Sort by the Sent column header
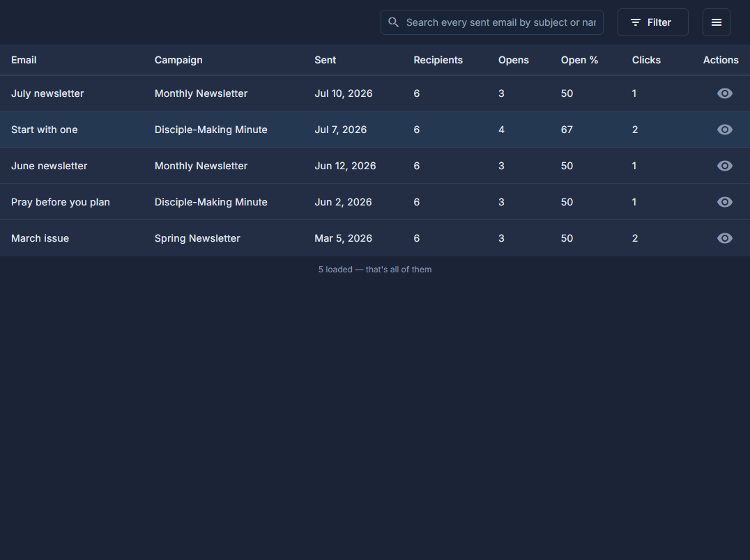Viewport: 750px width, 560px height. tap(326, 60)
